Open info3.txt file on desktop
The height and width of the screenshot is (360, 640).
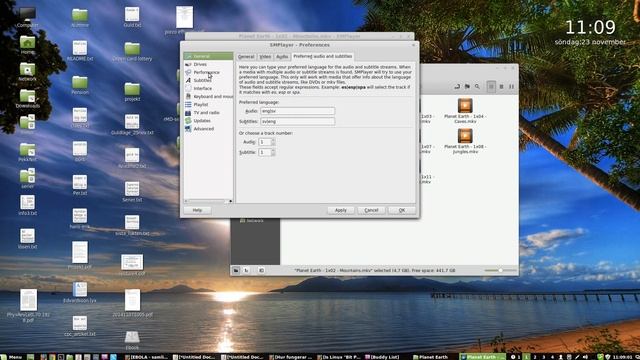pyautogui.click(x=27, y=205)
